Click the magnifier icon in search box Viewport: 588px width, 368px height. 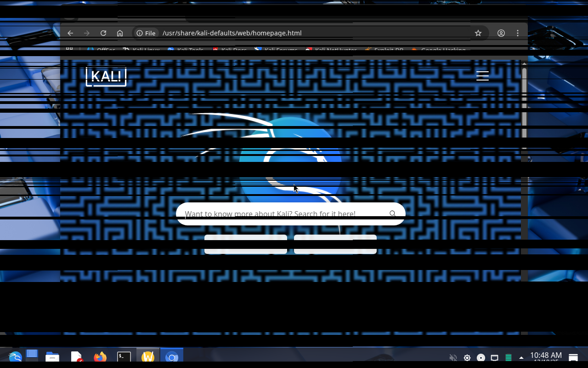392,213
